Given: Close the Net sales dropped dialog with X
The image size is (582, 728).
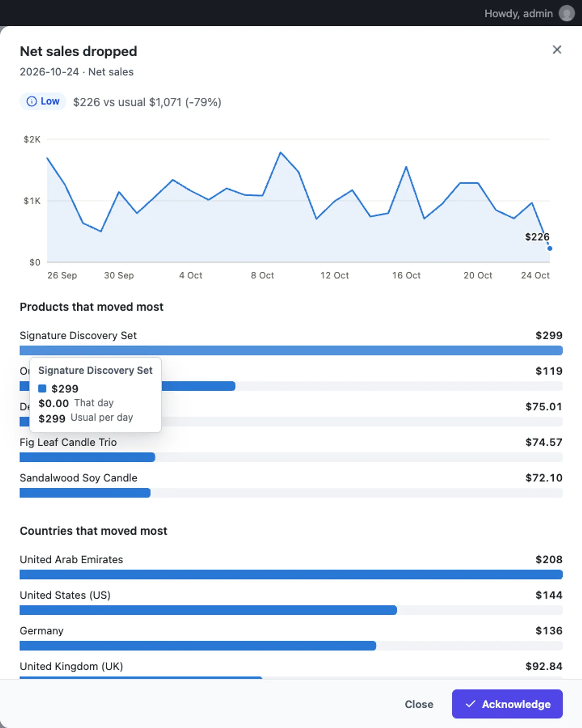Looking at the screenshot, I should [x=557, y=50].
